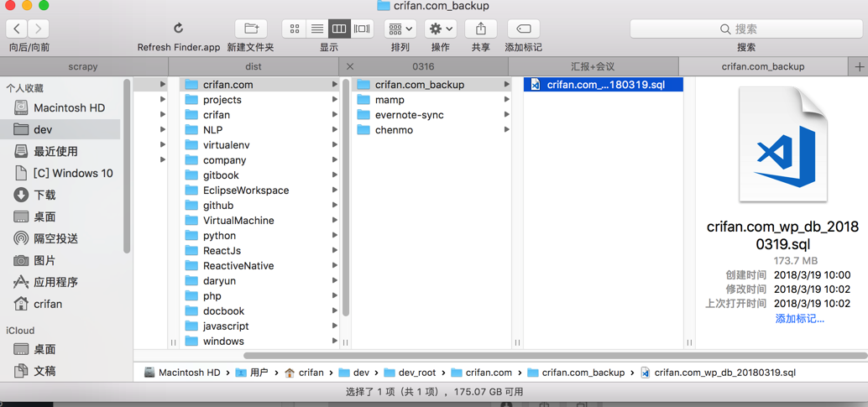Select the ReactJs folder
Viewport: 868px width, 407px height.
click(x=260, y=251)
